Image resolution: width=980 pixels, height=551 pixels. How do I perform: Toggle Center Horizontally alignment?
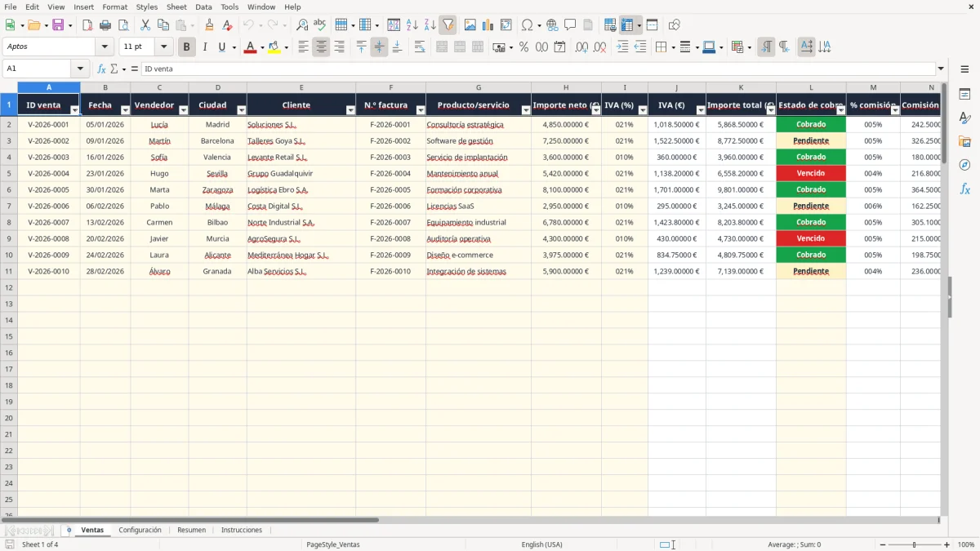[x=321, y=47]
